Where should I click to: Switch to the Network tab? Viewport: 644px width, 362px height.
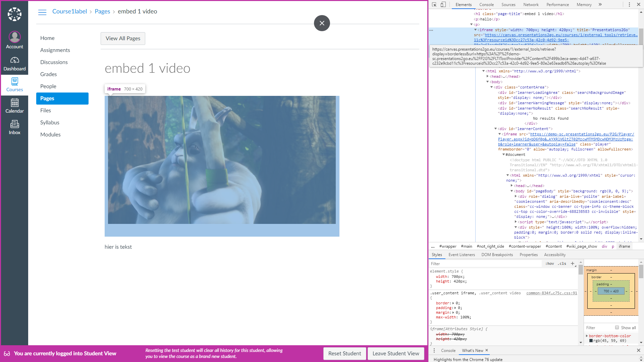point(531,4)
